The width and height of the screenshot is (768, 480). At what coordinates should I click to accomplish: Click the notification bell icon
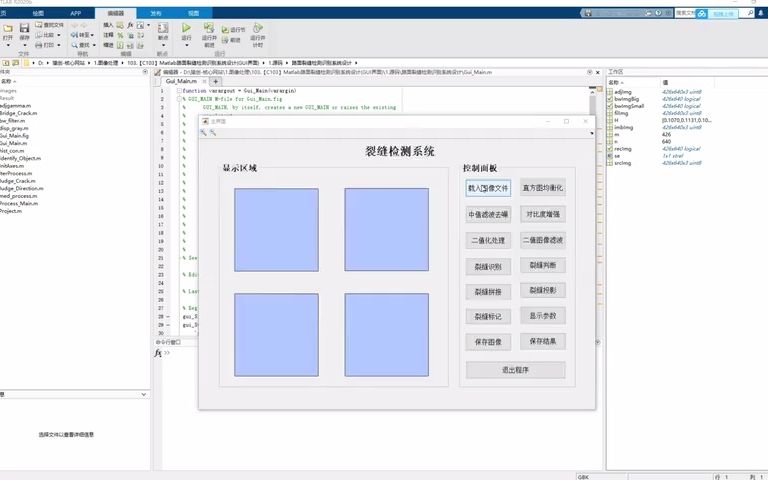(x=761, y=13)
